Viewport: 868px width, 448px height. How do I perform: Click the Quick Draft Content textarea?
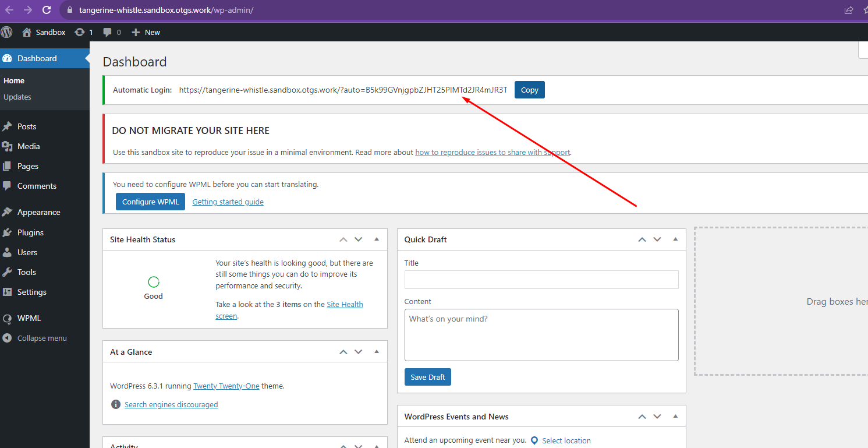(x=541, y=335)
